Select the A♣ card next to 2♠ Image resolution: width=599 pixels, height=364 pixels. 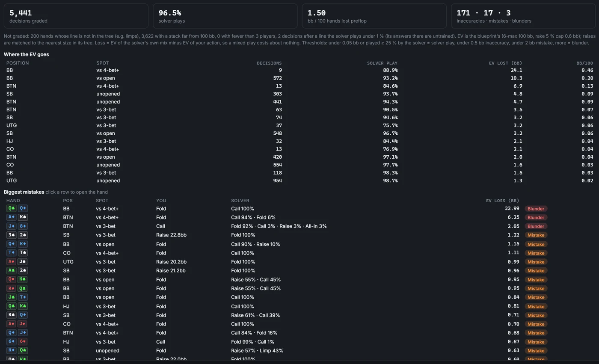click(x=12, y=270)
